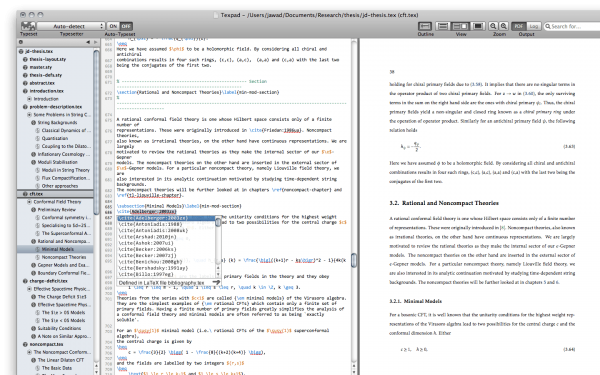Screen dimensions: 600x375
Task: Click the icon beside Classical Dynamics
Action: (38, 130)
